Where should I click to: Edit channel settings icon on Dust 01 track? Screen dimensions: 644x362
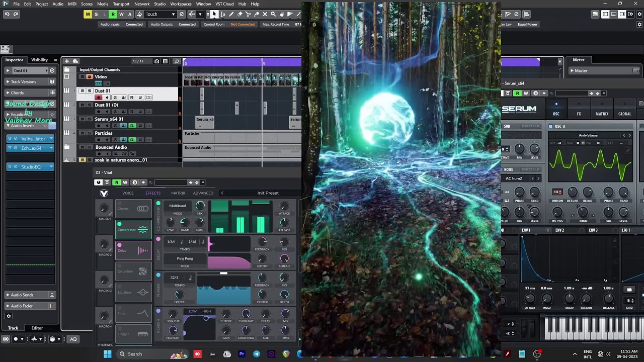(115, 98)
